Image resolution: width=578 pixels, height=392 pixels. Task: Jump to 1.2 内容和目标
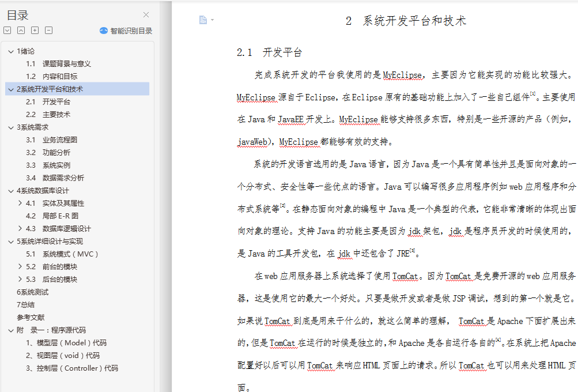tap(52, 76)
